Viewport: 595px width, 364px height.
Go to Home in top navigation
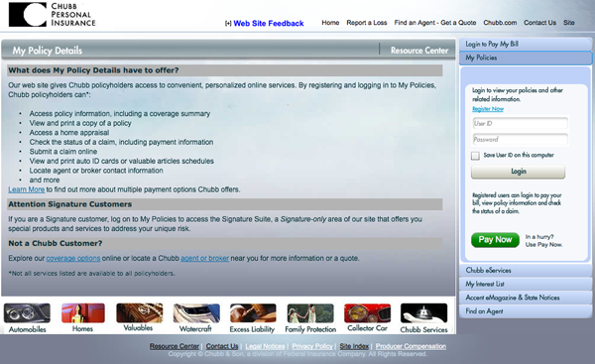[x=330, y=23]
